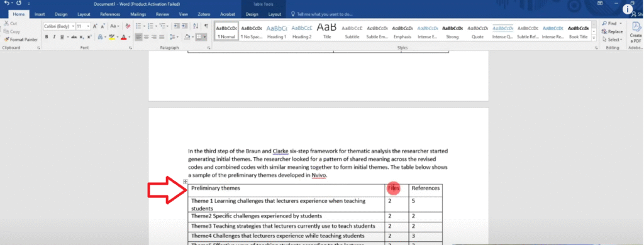This screenshot has height=245, width=644.
Task: Click the Copy button in Clipboard group
Action: point(12,31)
